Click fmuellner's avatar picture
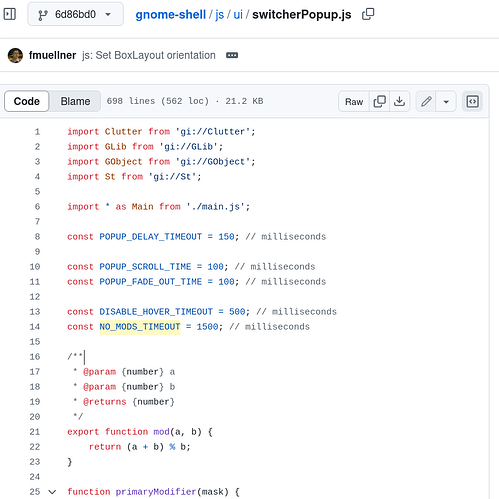Viewport: 499px width, 499px height. tap(15, 55)
